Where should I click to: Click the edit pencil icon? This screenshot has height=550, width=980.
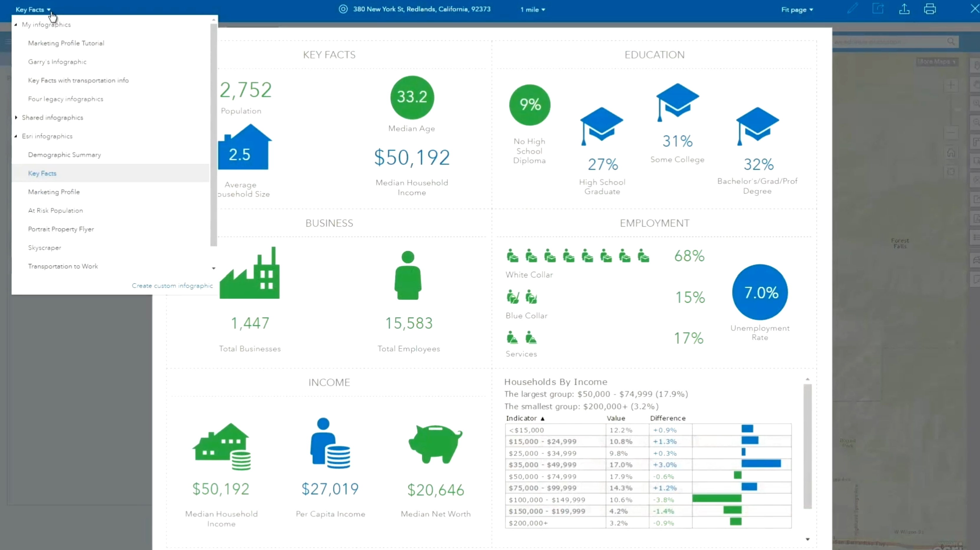pyautogui.click(x=852, y=8)
